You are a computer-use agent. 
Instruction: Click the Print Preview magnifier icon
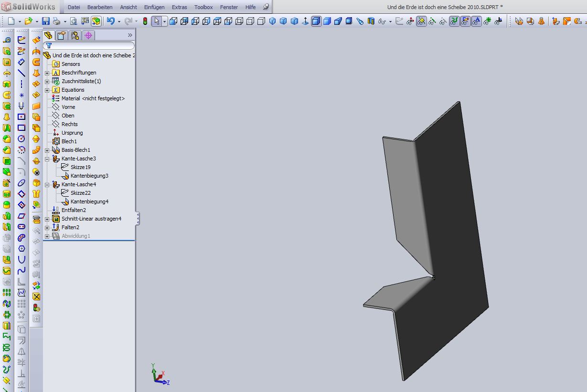[x=74, y=21]
